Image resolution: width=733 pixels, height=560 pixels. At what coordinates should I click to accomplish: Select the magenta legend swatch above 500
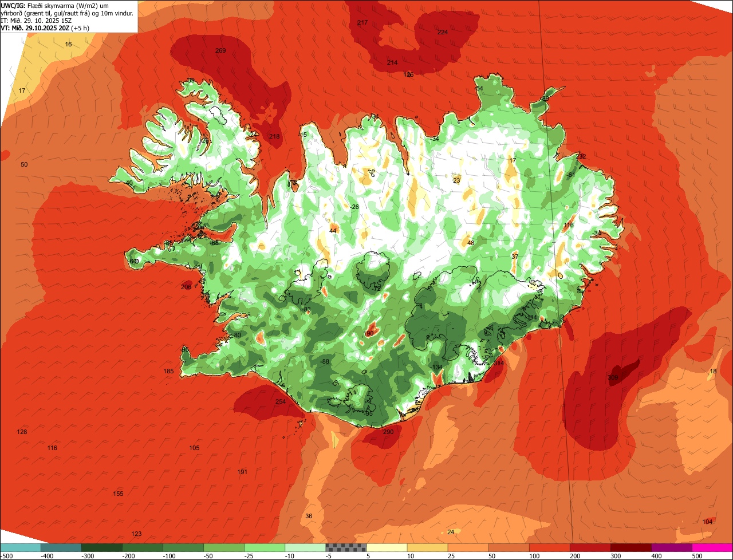(x=712, y=547)
